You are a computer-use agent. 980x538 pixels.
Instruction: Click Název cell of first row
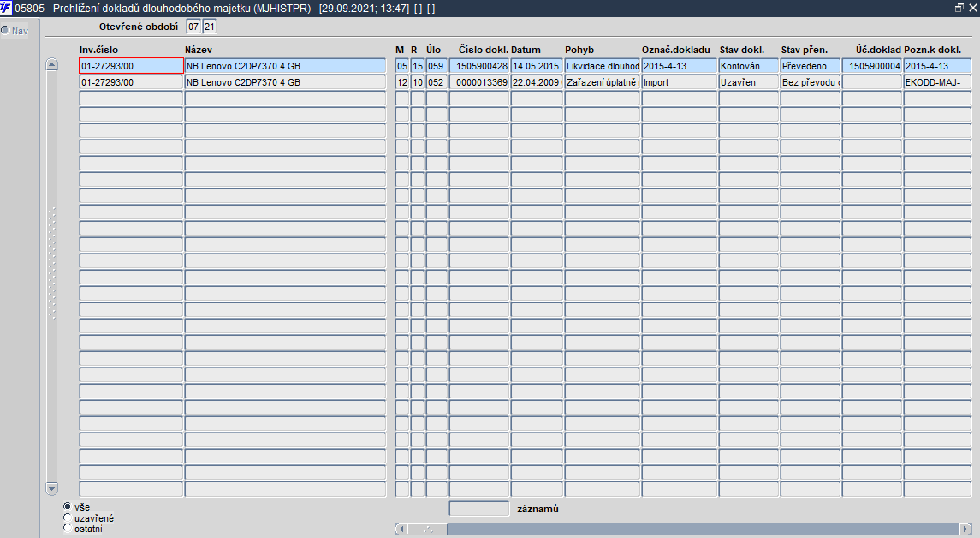[x=286, y=66]
